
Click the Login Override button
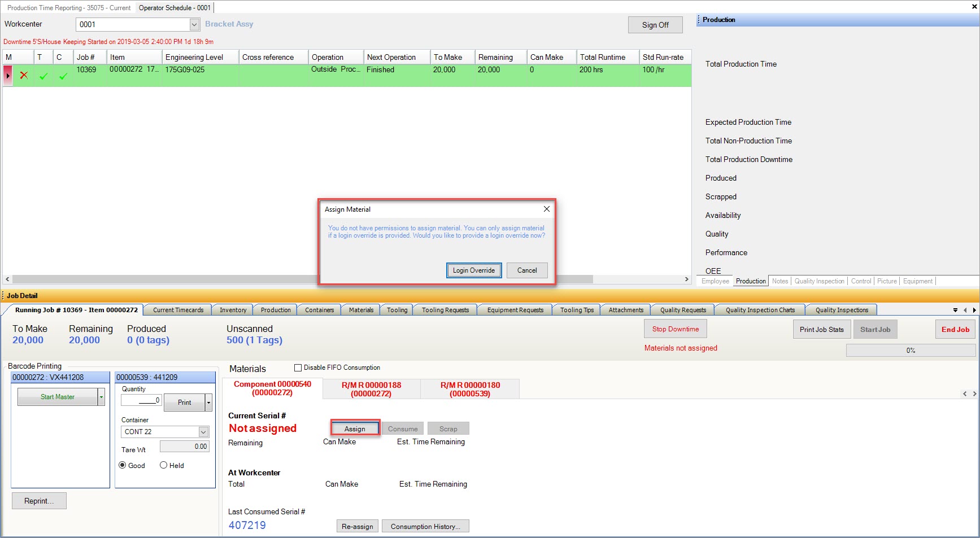474,270
